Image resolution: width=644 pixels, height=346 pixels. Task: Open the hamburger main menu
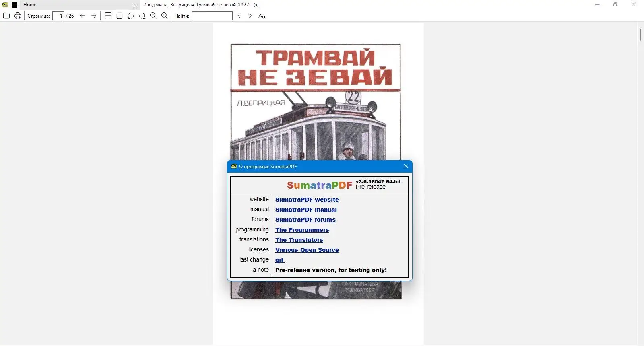(14, 5)
